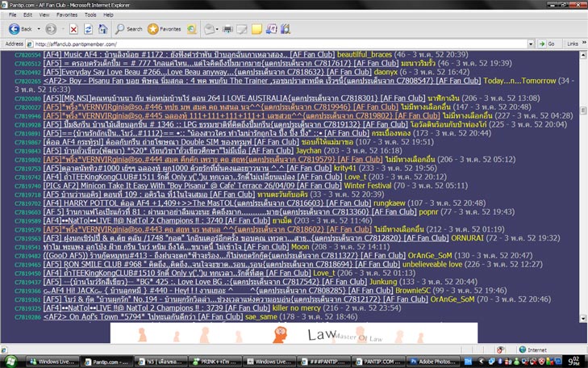Click the grey Forward arrow button
The width and height of the screenshot is (588, 368).
(51, 29)
